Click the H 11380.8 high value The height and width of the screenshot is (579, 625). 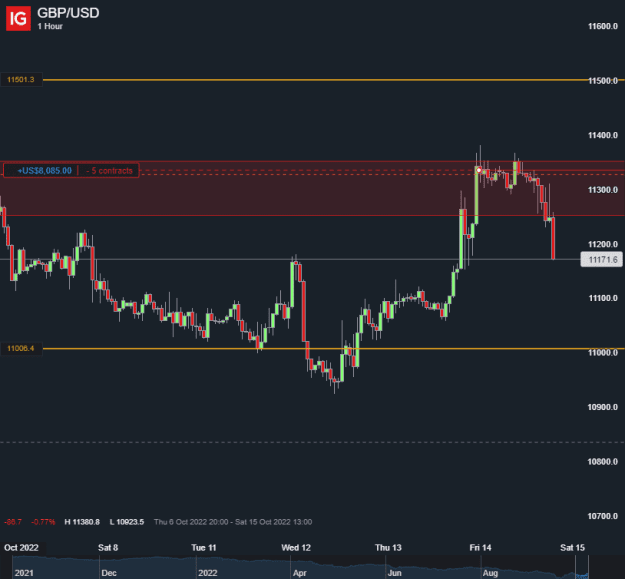coord(82,522)
